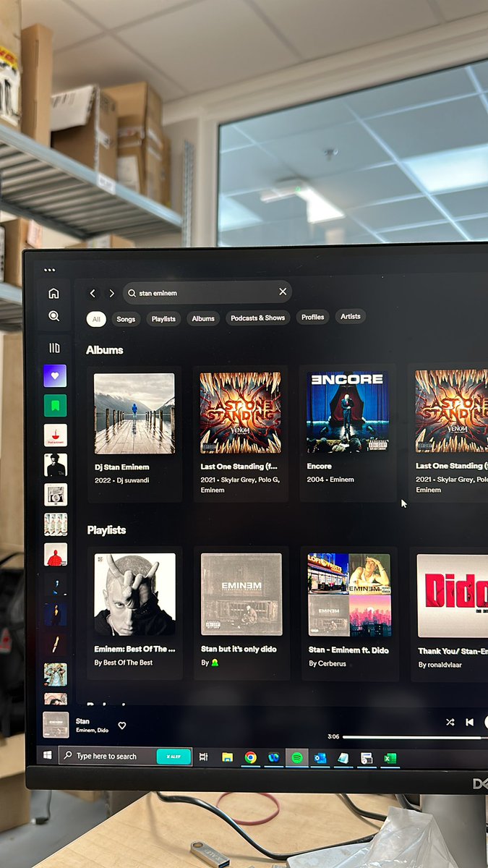Click the '2004 • Eminem' subtitle

[330, 480]
